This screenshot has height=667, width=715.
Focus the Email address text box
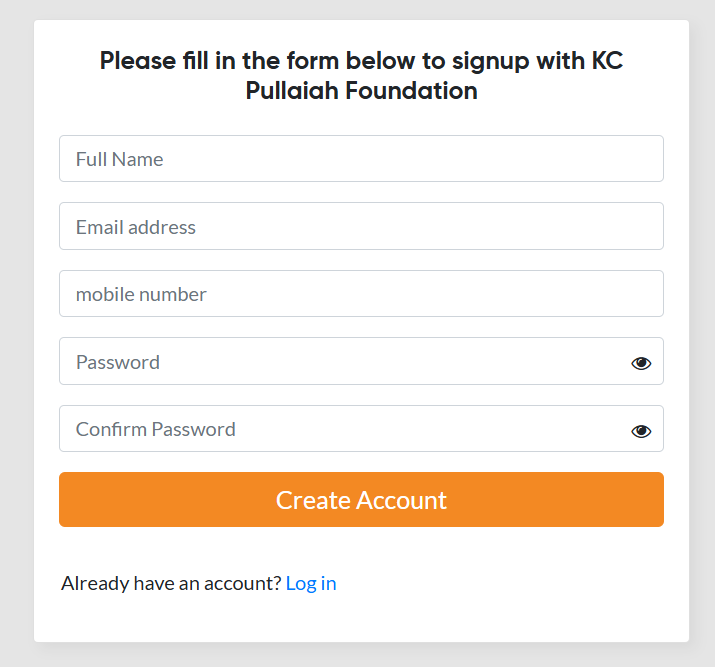pyautogui.click(x=361, y=227)
